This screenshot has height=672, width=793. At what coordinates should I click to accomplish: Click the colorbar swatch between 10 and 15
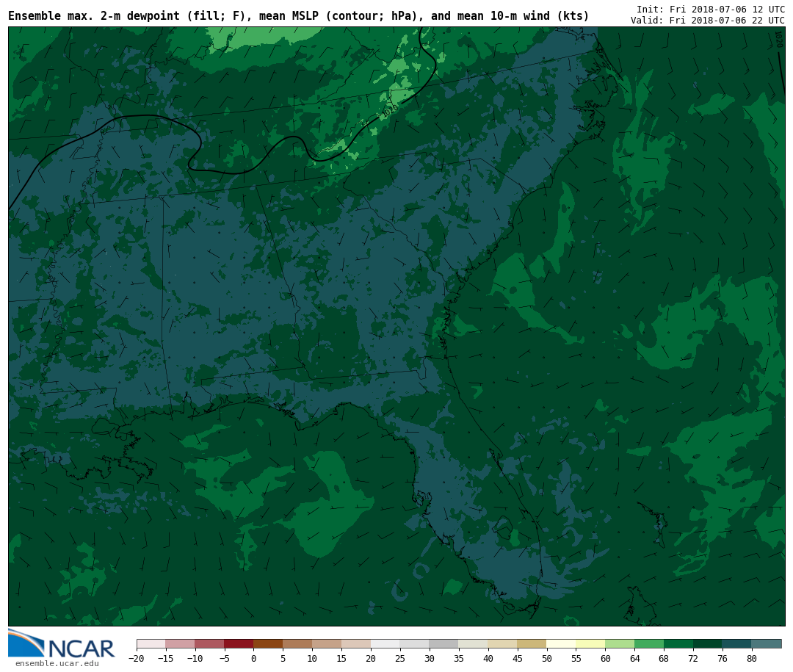pos(327,643)
